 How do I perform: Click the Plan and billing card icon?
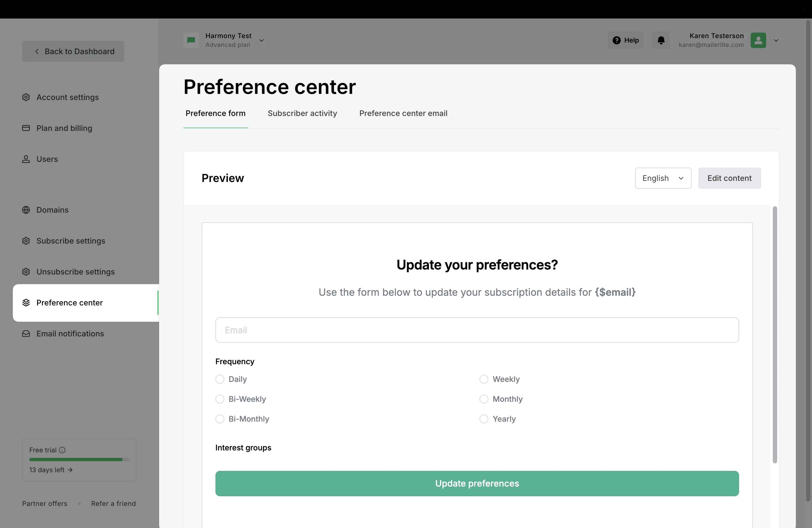coord(26,128)
